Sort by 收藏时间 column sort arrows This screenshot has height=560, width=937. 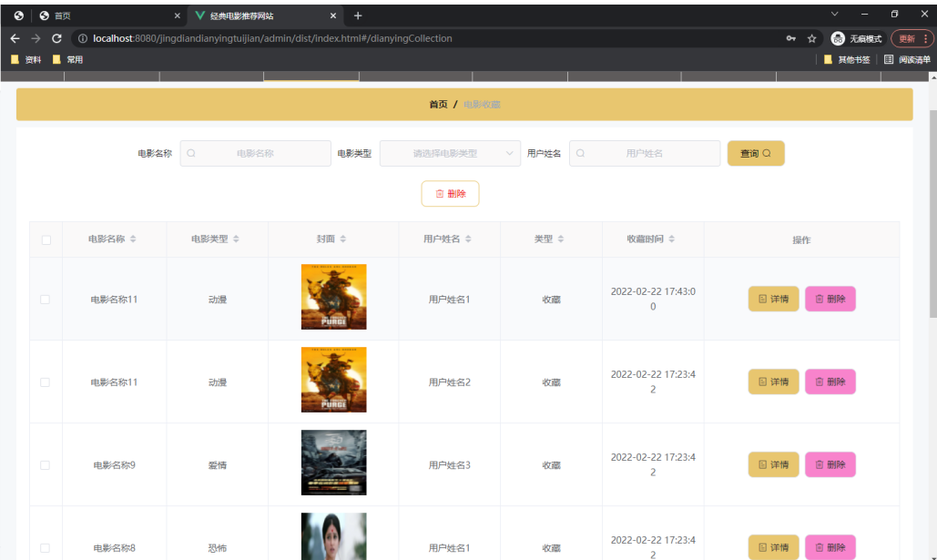672,239
